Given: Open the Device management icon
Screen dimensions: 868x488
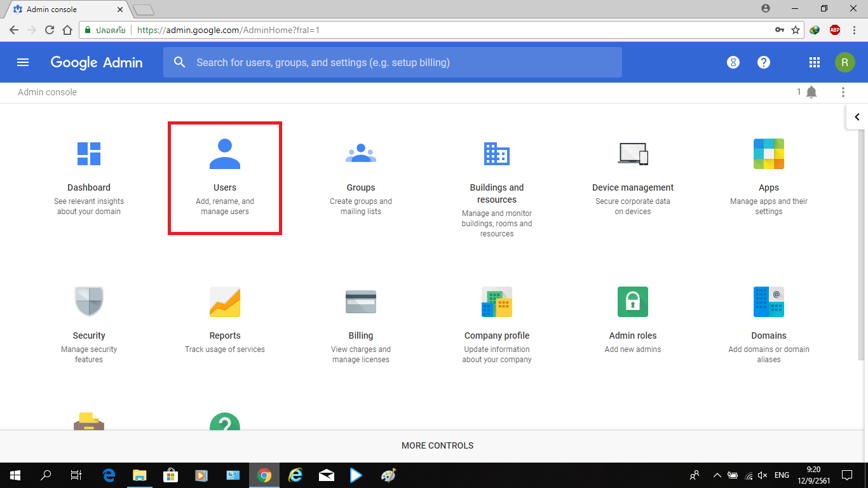Looking at the screenshot, I should 633,154.
